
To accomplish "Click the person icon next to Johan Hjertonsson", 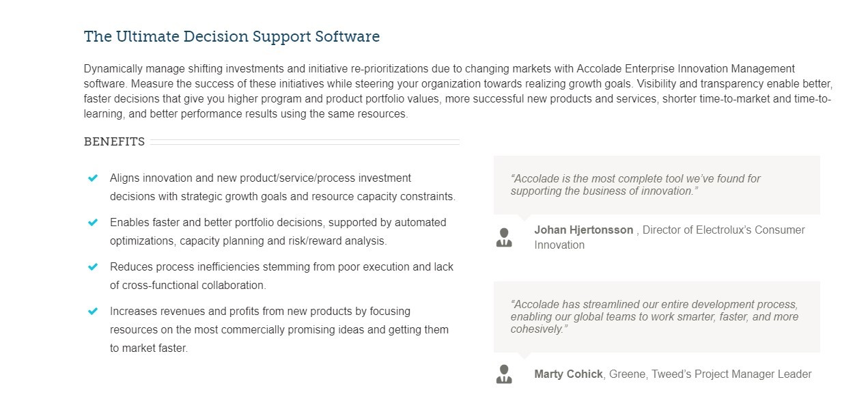I will [x=504, y=237].
